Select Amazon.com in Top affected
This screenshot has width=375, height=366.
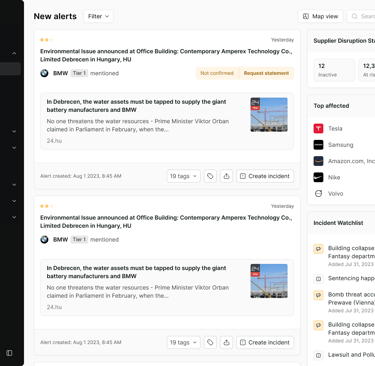coord(351,161)
